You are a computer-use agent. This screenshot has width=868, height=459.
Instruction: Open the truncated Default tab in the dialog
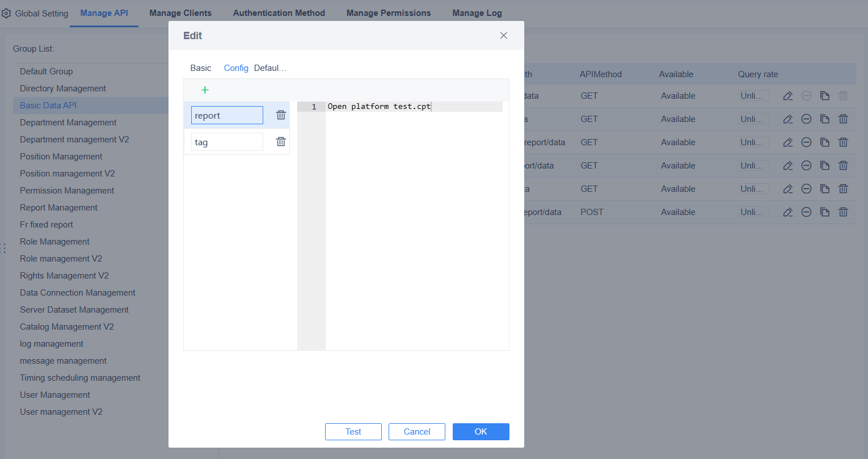271,68
